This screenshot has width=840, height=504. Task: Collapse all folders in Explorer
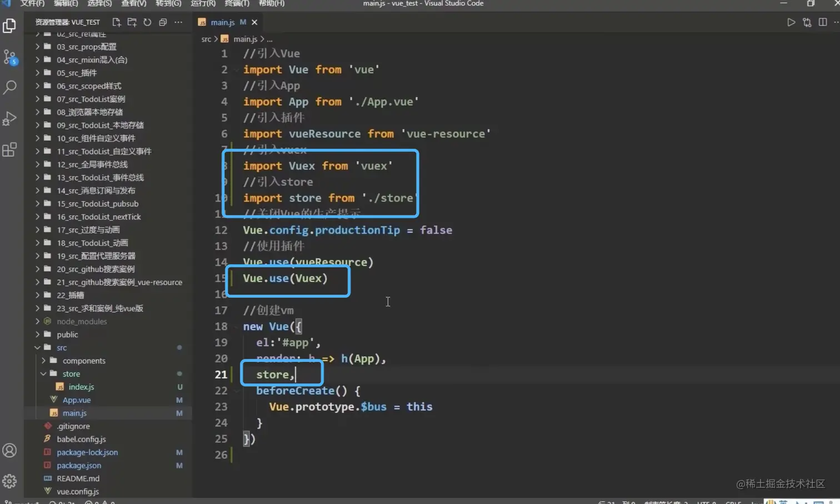click(x=163, y=22)
